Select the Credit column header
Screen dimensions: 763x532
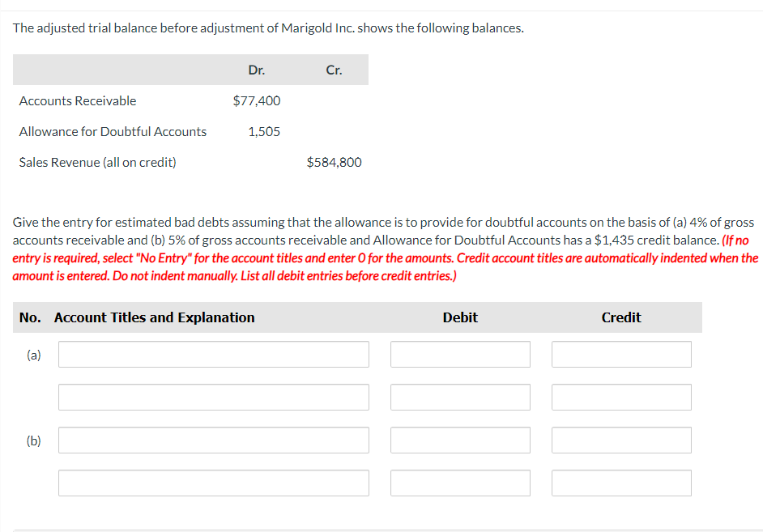[620, 317]
